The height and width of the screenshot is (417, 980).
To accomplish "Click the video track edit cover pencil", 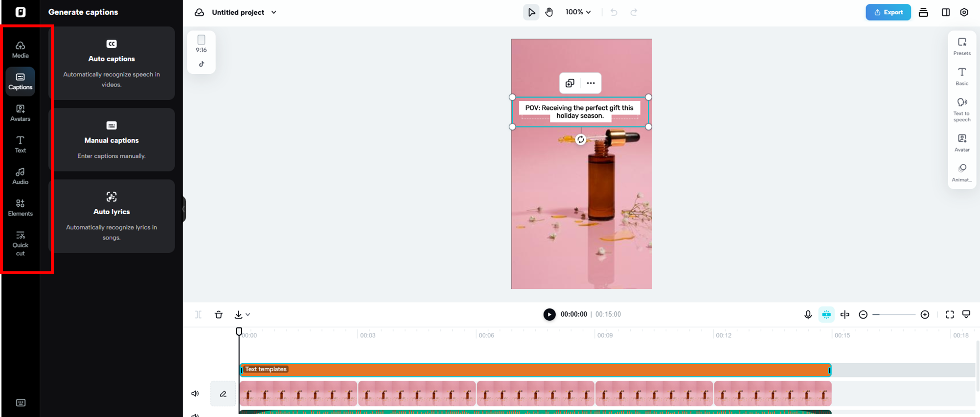I will point(223,394).
